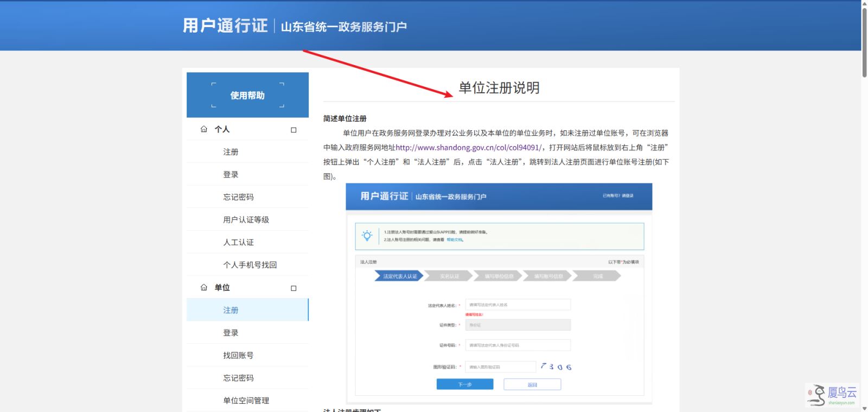The image size is (868, 412).
Task: Click the 使用帮助 sidebar header
Action: (247, 95)
